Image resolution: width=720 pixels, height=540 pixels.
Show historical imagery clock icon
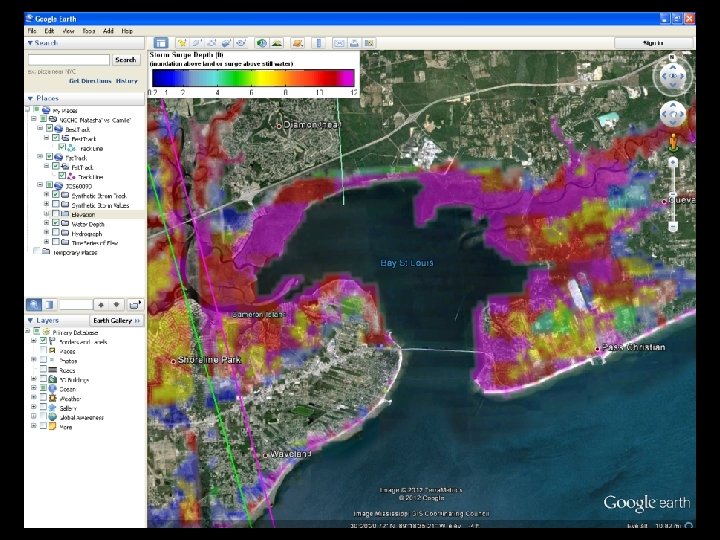[262, 43]
